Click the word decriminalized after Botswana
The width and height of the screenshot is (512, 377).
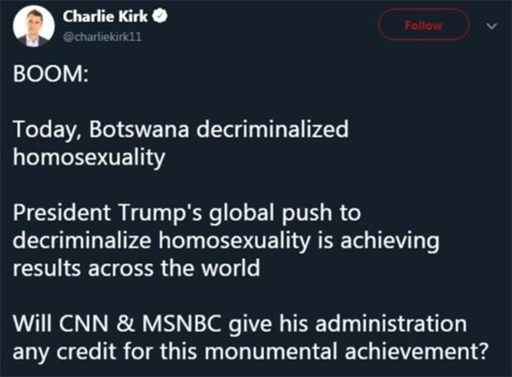272,129
